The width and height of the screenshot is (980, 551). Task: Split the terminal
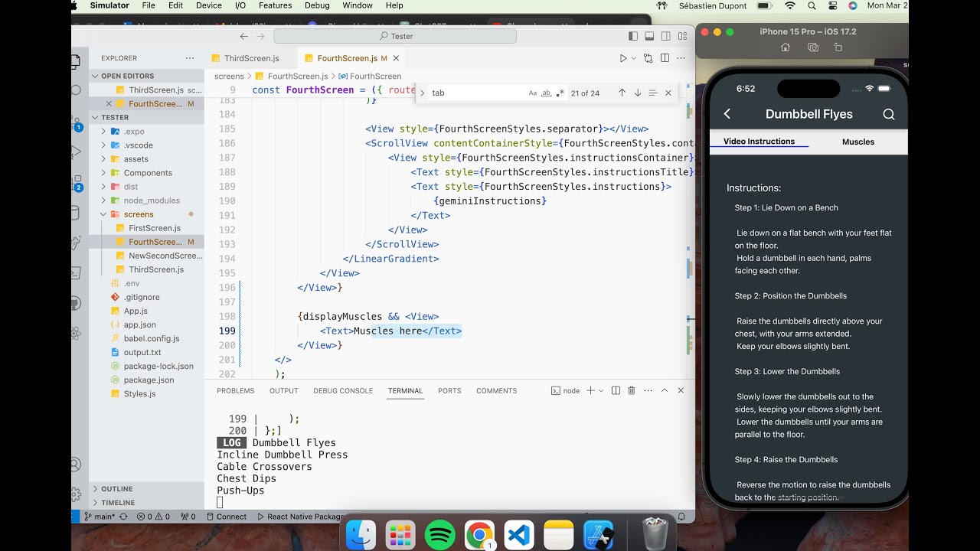pos(616,390)
